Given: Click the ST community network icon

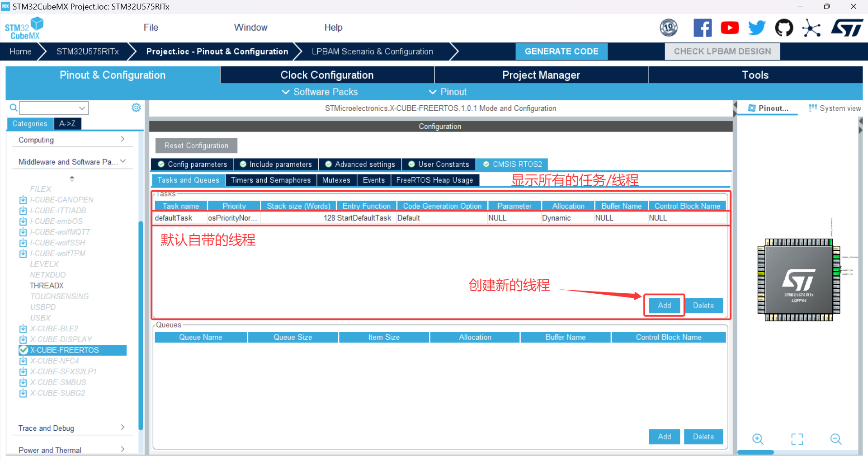Looking at the screenshot, I should point(811,28).
